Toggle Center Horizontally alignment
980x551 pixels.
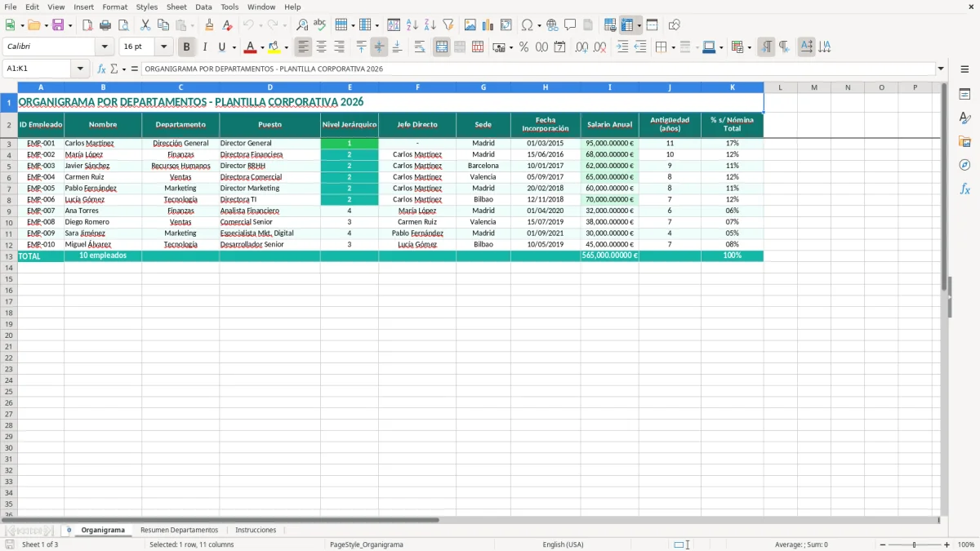[x=321, y=47]
